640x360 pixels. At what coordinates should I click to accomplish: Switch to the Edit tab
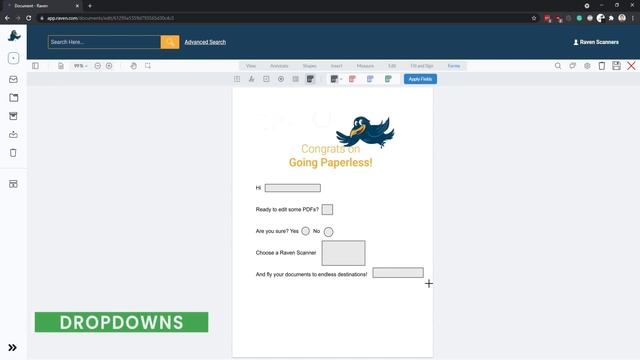coord(392,66)
